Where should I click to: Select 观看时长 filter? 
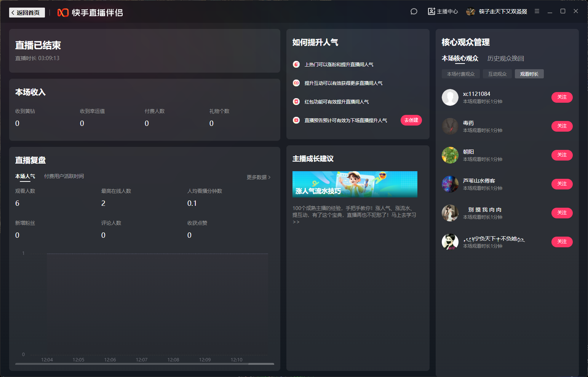pyautogui.click(x=529, y=74)
